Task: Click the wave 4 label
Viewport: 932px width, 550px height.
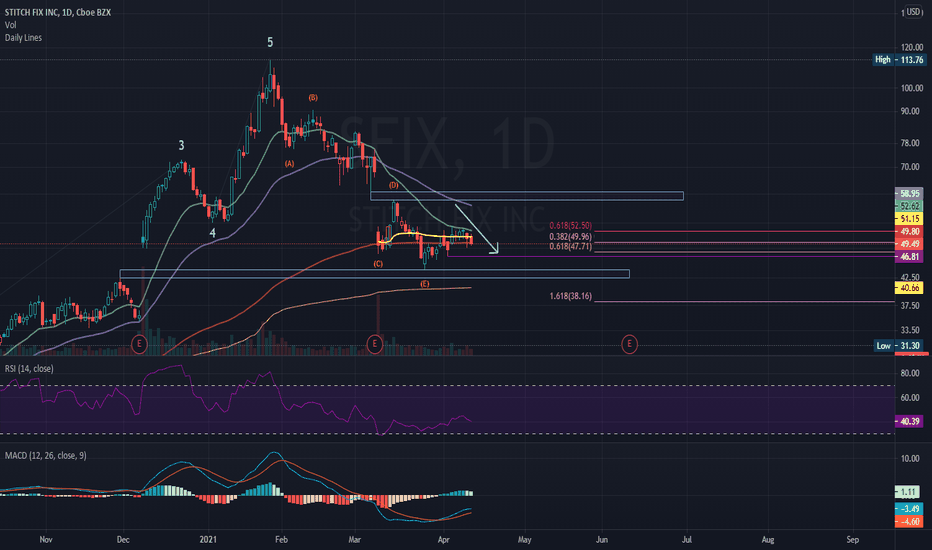Action: 212,233
